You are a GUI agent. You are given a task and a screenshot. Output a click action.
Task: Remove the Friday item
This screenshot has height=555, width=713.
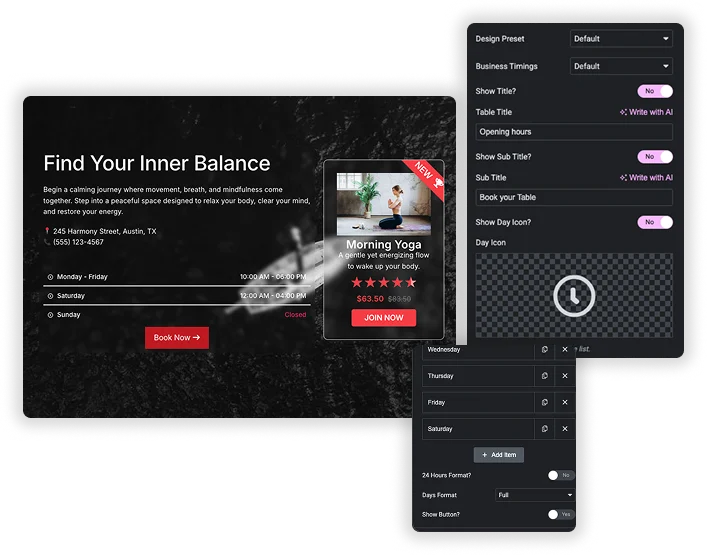coord(565,402)
